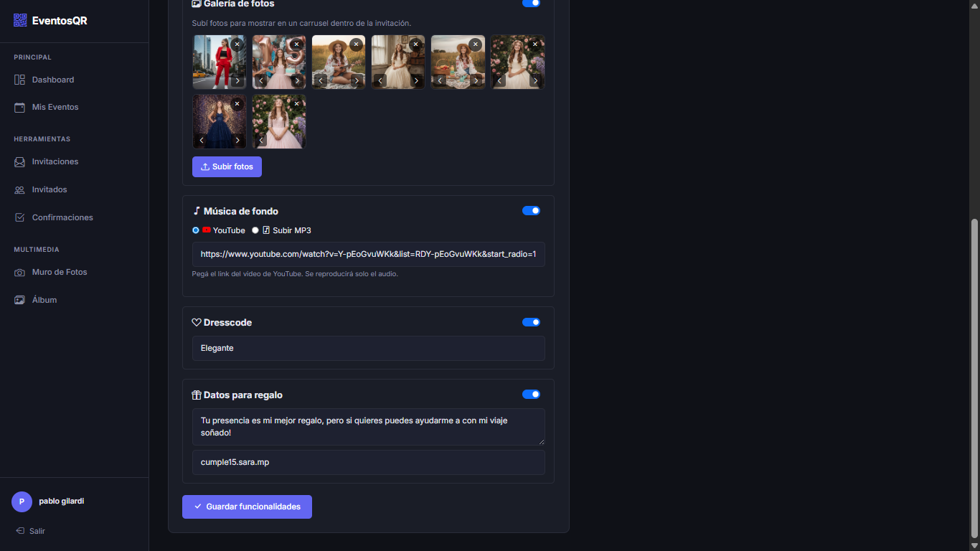
Task: Click the YouTube link input field
Action: point(368,254)
